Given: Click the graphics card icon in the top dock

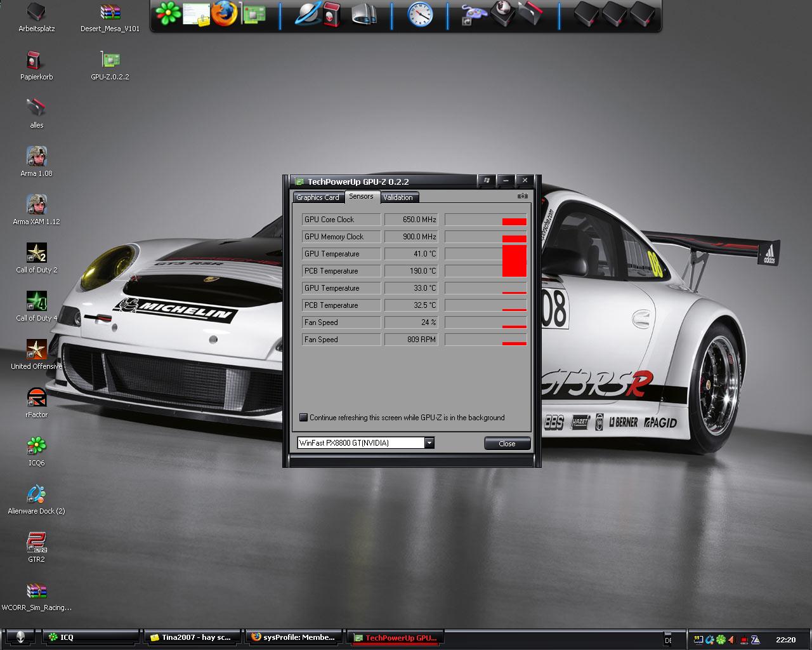Looking at the screenshot, I should pos(252,14).
